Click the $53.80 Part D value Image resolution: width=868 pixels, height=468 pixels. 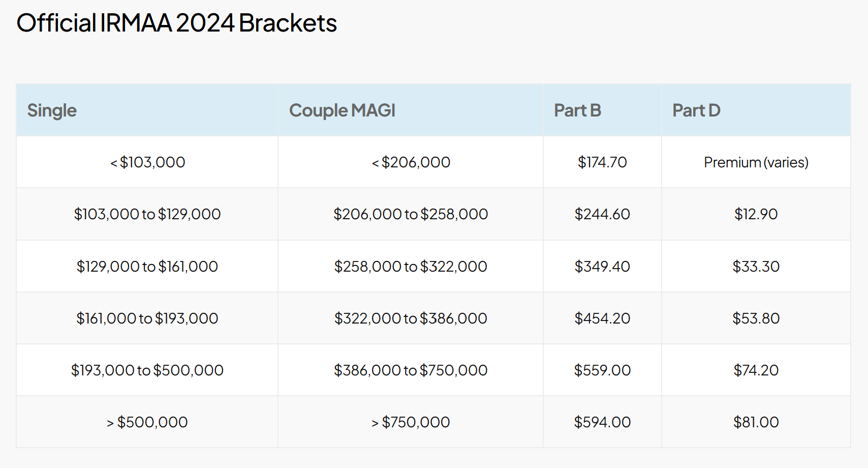(756, 318)
